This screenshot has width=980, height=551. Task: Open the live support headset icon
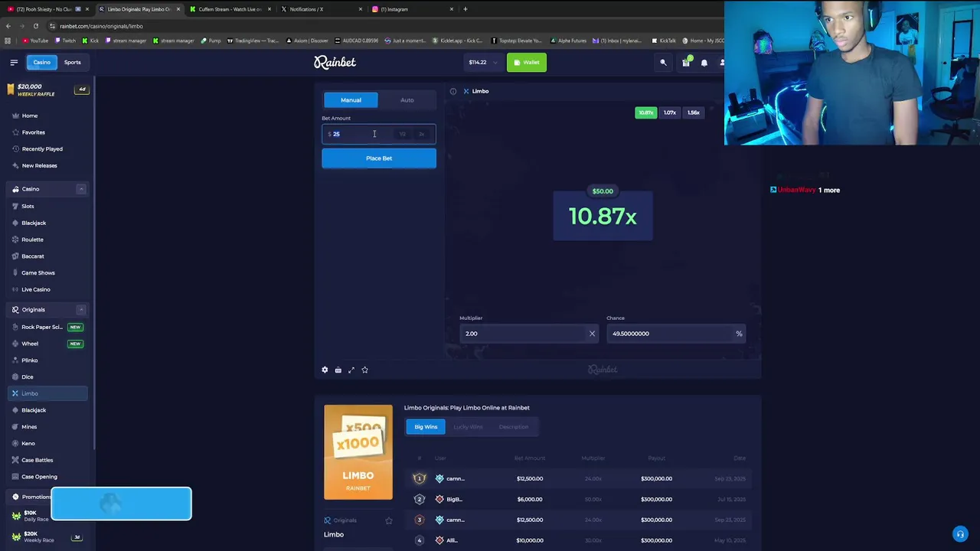[x=959, y=534]
